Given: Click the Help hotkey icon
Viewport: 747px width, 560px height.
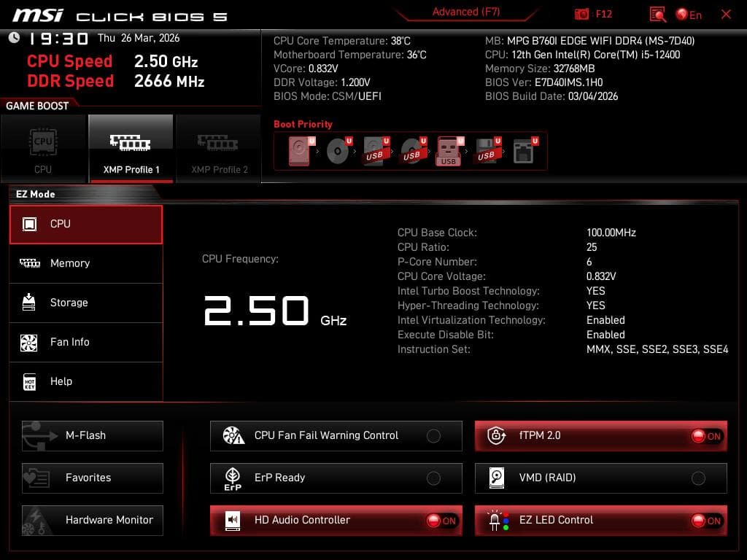Looking at the screenshot, I should coord(29,381).
